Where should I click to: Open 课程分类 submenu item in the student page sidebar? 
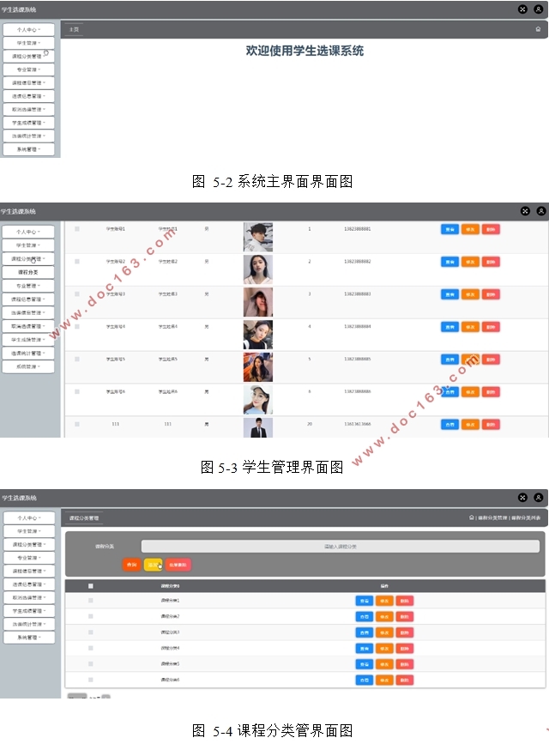coord(29,271)
